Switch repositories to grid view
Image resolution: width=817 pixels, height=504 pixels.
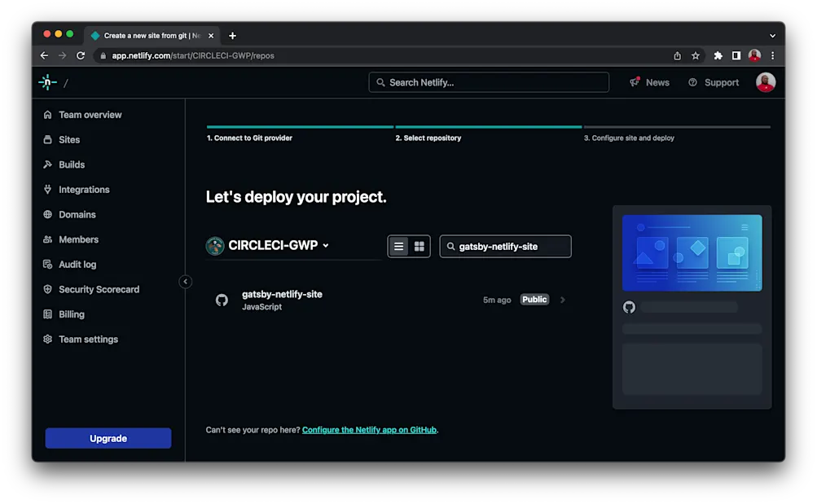(x=419, y=246)
